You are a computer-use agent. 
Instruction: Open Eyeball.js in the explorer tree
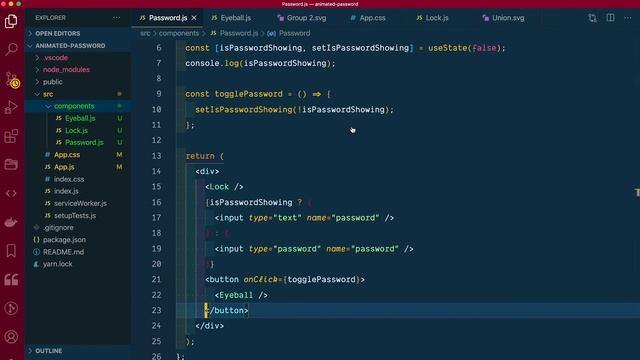(80, 118)
